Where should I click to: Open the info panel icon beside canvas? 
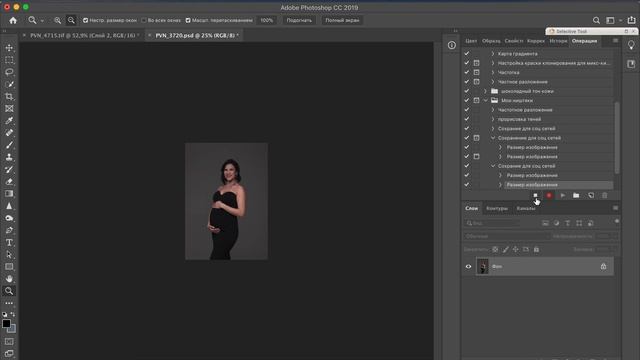(451, 45)
